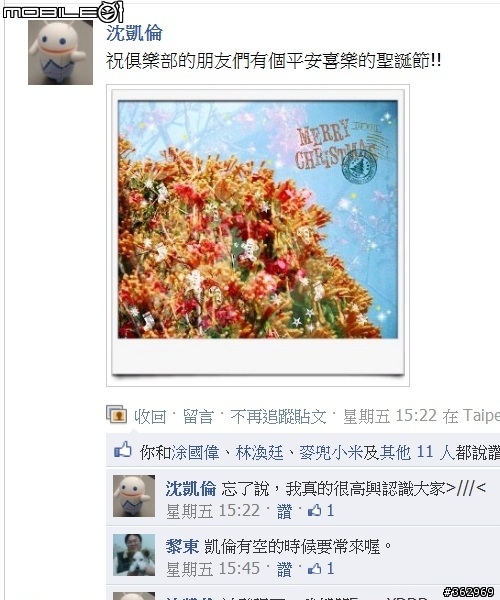This screenshot has height=600, width=500.
Task: Like 沈凱倫's comment with 讚
Action: click(x=284, y=511)
